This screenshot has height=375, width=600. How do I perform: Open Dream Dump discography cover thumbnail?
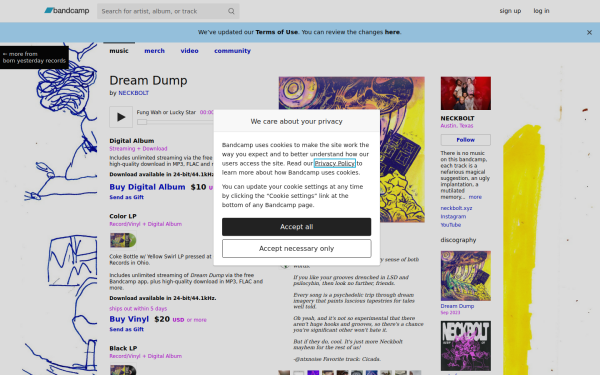(x=465, y=276)
